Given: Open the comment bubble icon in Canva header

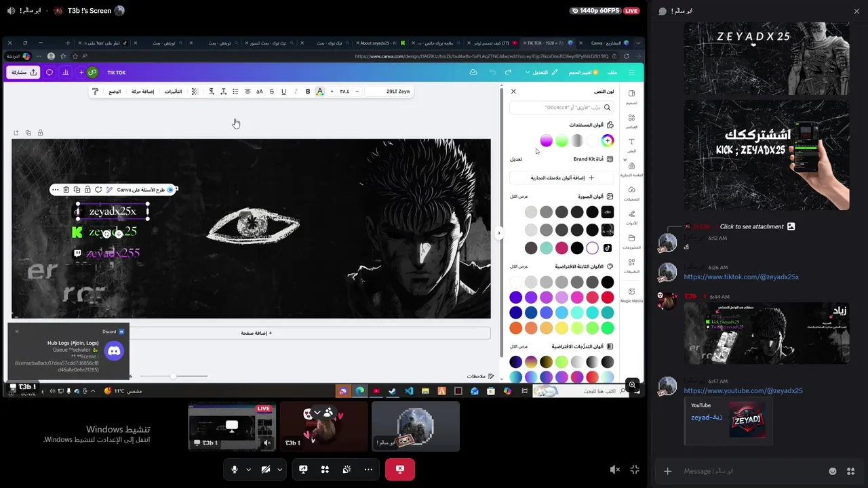Looking at the screenshot, I should [x=50, y=73].
